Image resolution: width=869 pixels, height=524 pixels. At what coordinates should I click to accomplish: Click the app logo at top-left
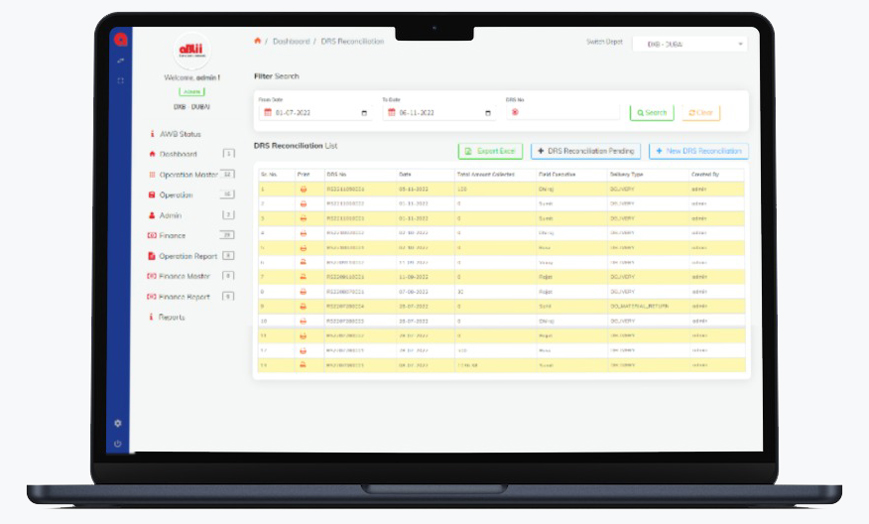(x=120, y=40)
